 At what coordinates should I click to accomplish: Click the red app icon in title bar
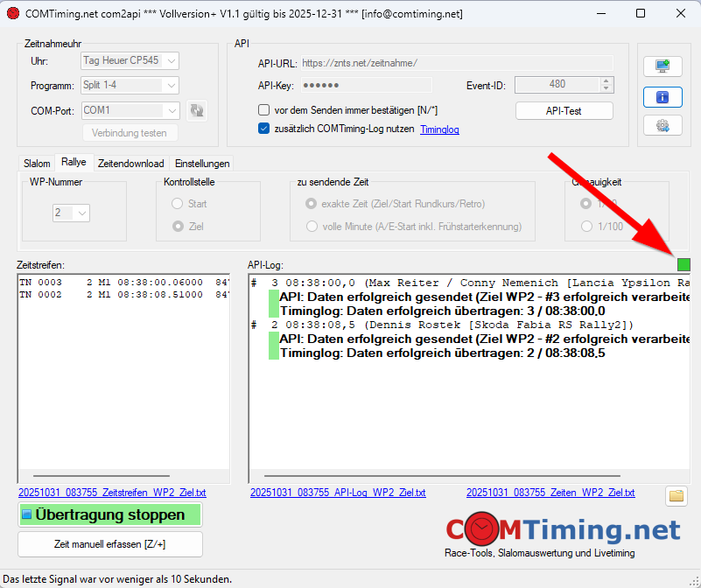click(x=13, y=14)
